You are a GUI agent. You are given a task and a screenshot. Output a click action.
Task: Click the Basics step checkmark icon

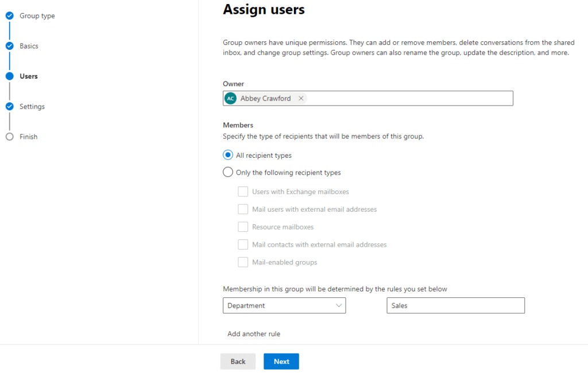[x=9, y=46]
